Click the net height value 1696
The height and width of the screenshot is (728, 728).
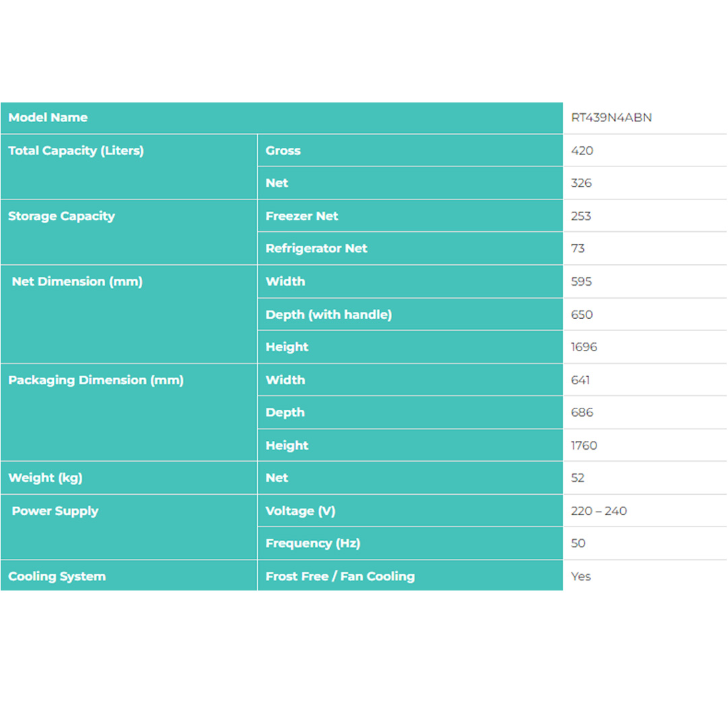(x=584, y=347)
